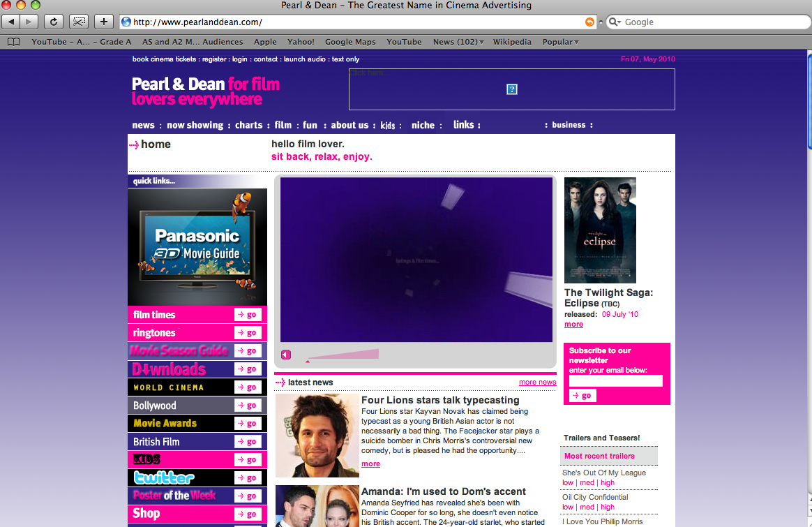Click go next to Shop
Viewport: 812px width, 527px height.
point(248,514)
